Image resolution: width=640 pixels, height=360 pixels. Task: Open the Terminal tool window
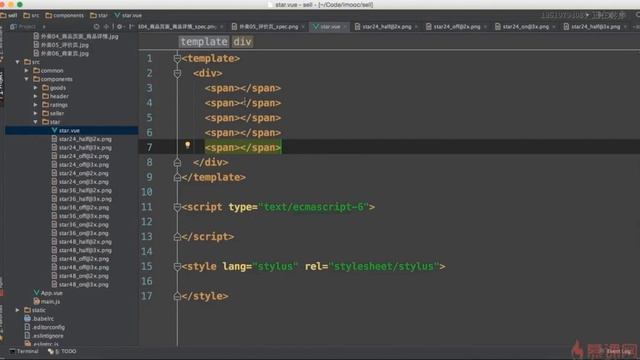tap(24, 351)
